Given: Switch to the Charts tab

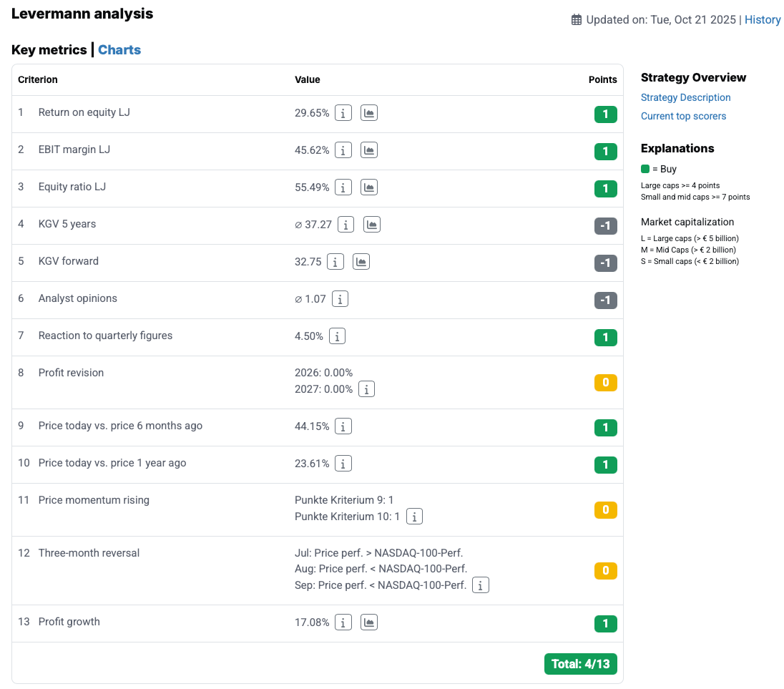Looking at the screenshot, I should [119, 50].
